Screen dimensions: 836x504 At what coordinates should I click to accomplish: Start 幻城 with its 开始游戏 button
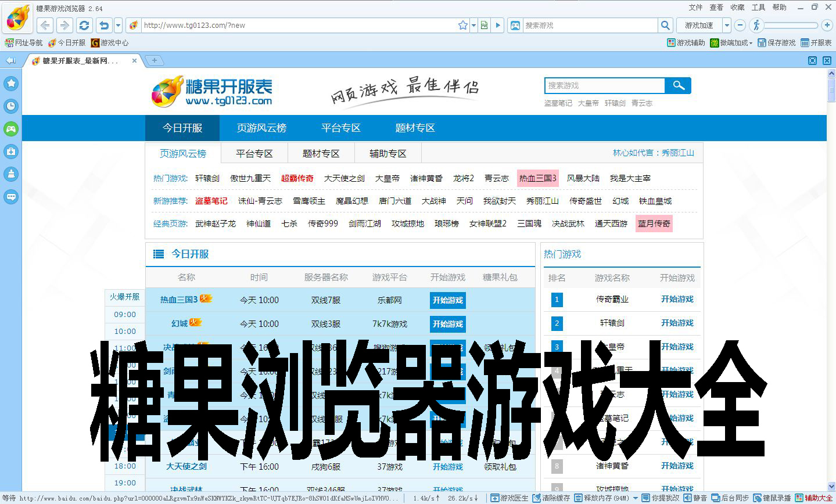point(448,324)
